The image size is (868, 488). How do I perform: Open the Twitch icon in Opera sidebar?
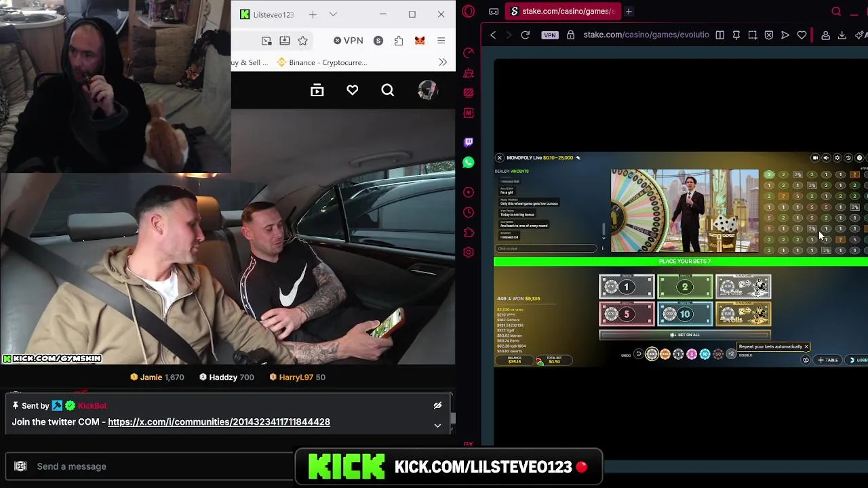click(x=469, y=142)
